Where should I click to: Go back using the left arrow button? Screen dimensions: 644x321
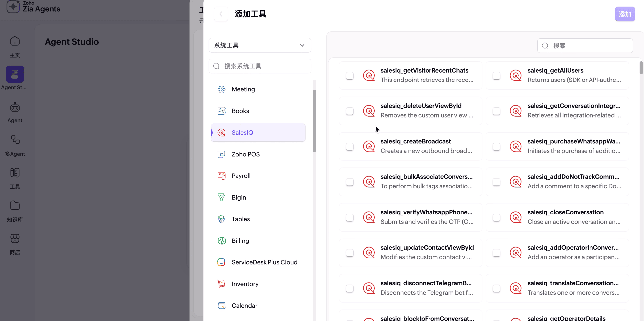(221, 14)
